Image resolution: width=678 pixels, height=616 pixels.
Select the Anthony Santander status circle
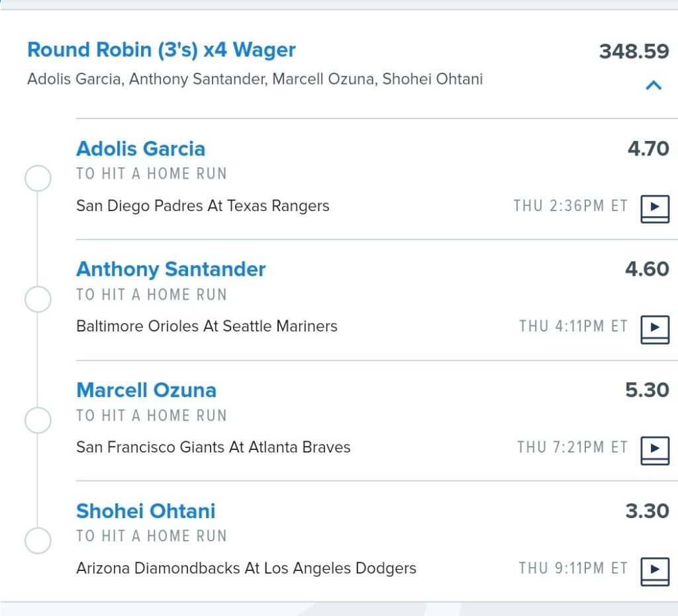(38, 299)
